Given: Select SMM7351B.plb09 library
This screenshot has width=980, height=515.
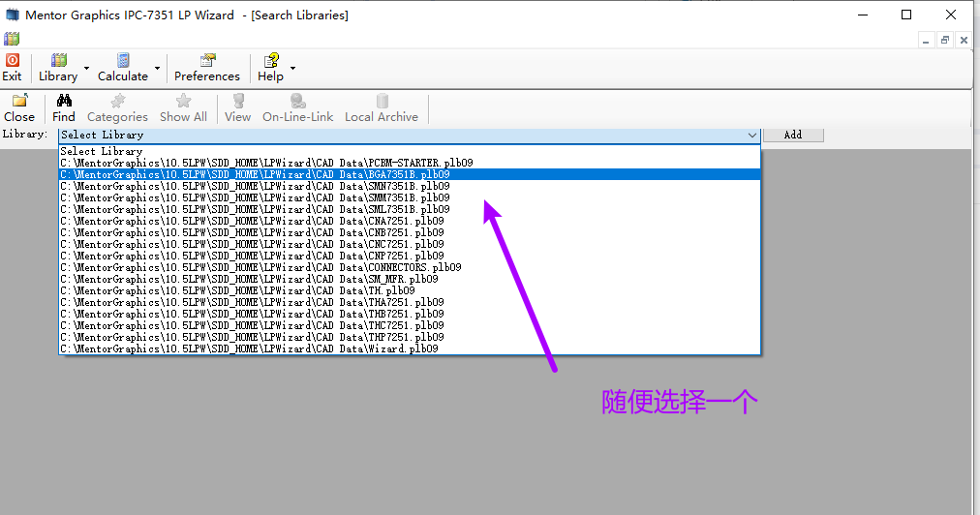Looking at the screenshot, I should (410, 197).
